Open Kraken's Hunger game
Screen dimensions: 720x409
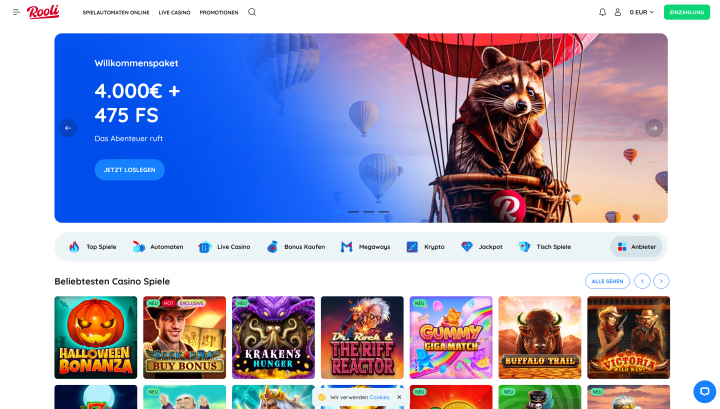coord(273,337)
